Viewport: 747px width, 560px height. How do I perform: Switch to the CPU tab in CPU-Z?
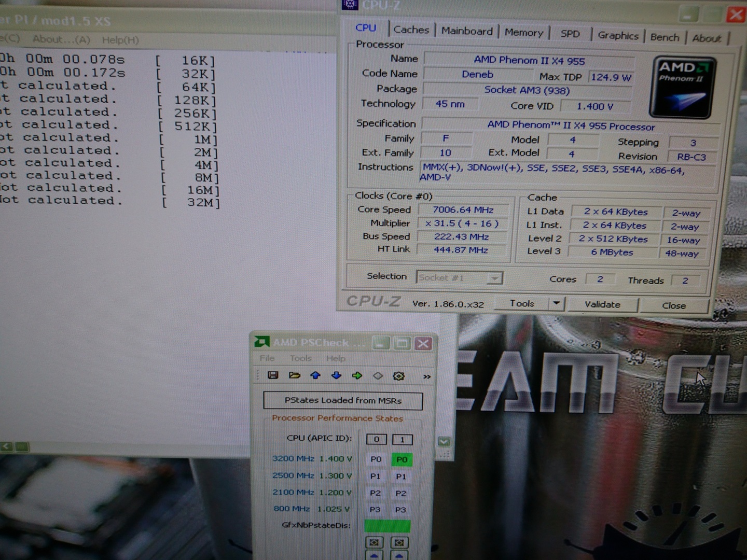(366, 28)
